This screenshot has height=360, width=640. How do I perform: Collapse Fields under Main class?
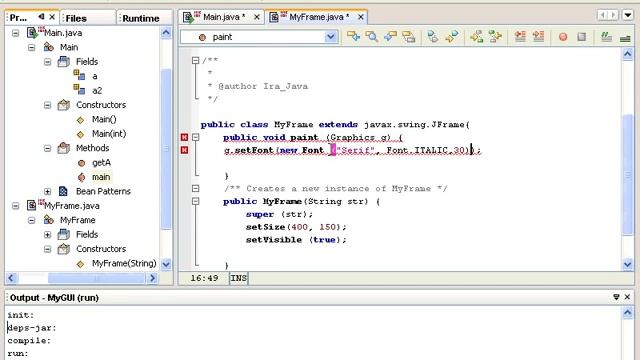47,62
